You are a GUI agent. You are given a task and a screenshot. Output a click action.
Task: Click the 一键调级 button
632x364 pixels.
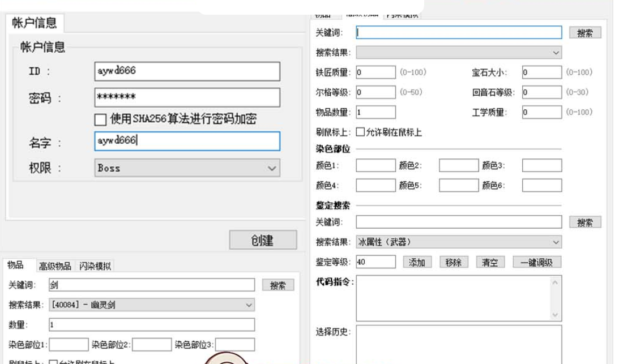(536, 261)
